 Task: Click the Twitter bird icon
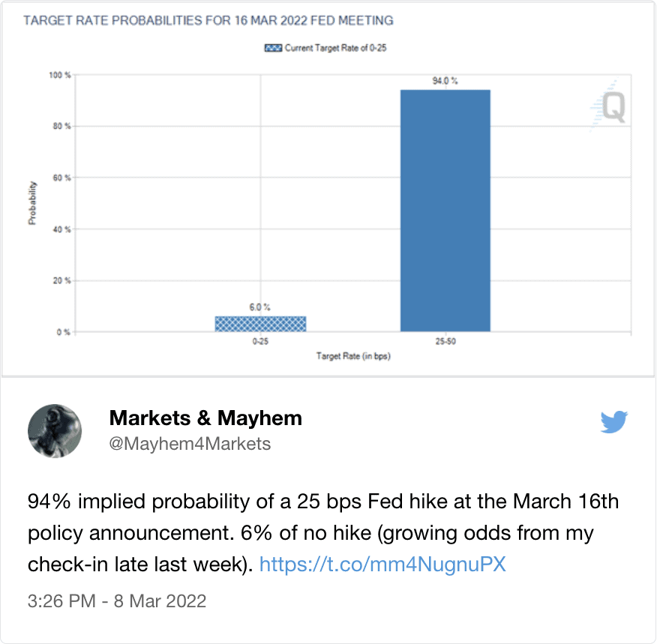pos(613,421)
